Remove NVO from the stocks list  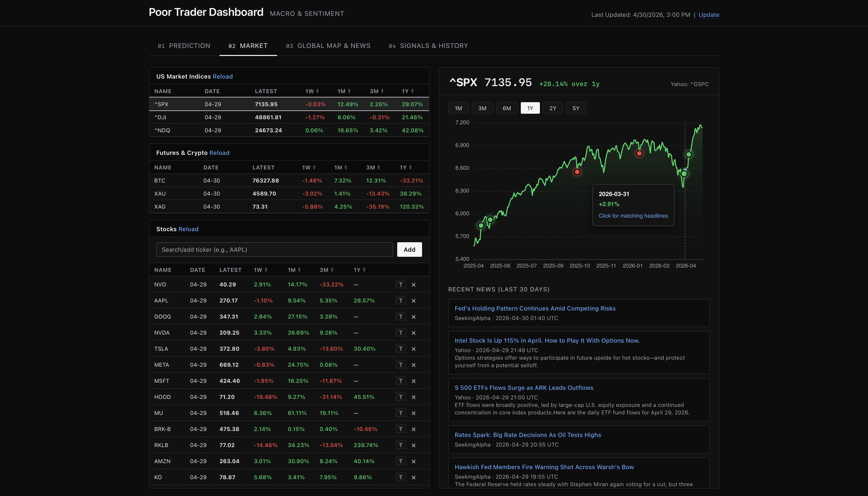point(414,284)
